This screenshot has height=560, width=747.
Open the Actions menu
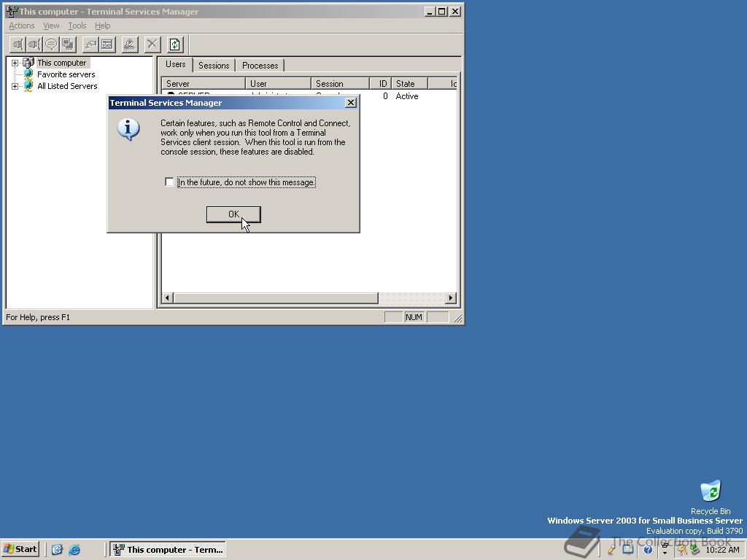tap(22, 26)
